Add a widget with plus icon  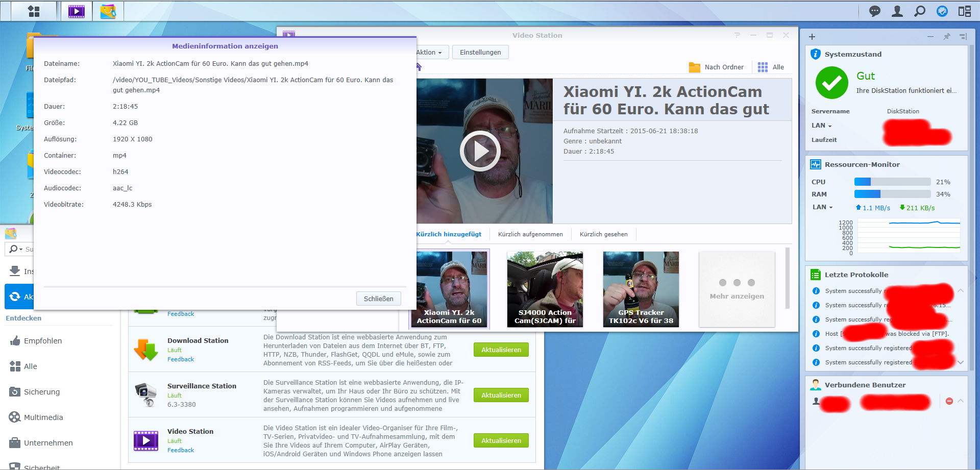[x=812, y=37]
